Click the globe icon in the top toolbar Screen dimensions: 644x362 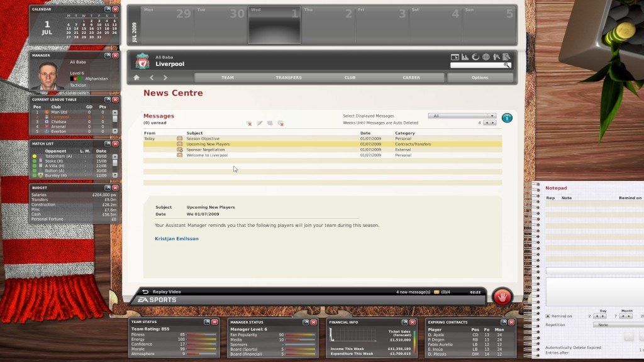click(x=486, y=57)
